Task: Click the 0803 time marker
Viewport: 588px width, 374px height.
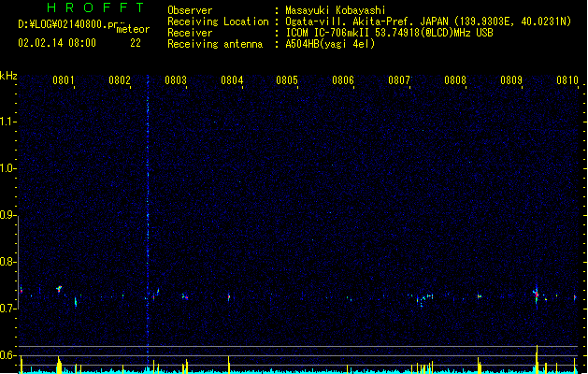Action: coord(176,80)
